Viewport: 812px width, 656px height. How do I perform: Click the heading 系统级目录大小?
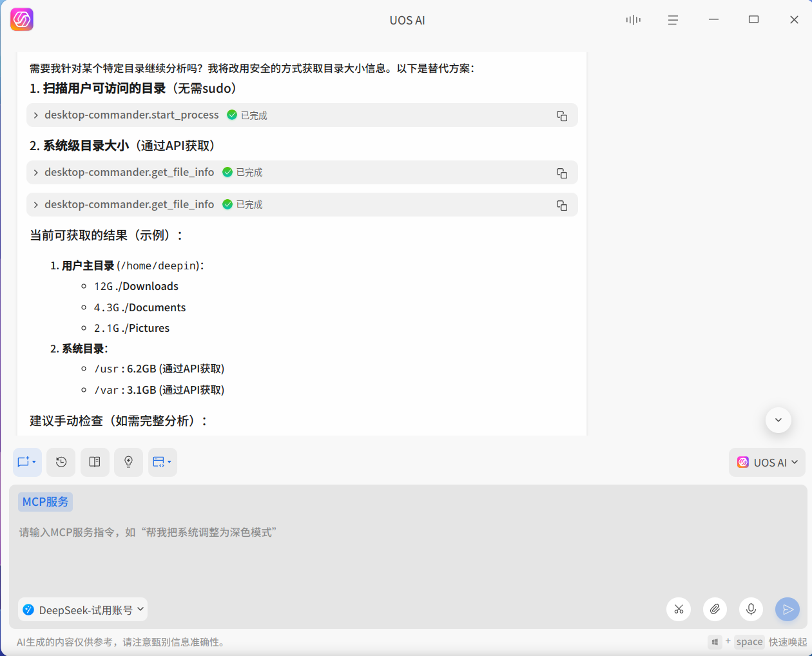coord(86,146)
